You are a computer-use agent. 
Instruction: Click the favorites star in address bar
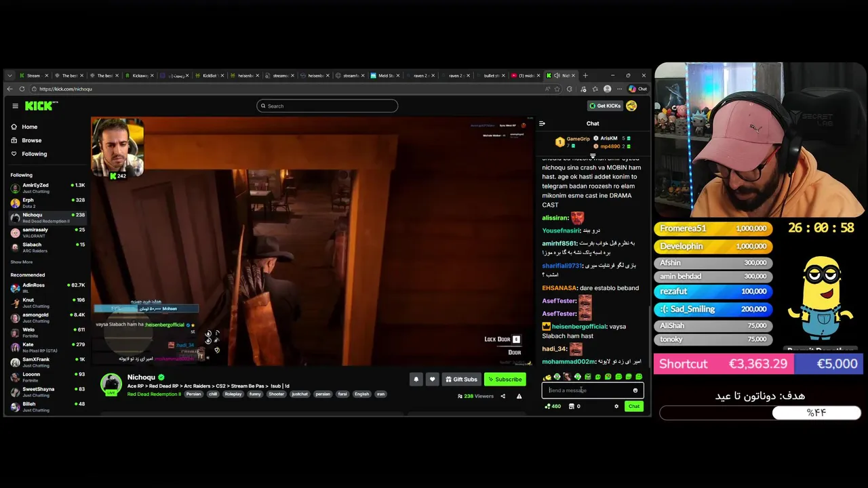(558, 89)
